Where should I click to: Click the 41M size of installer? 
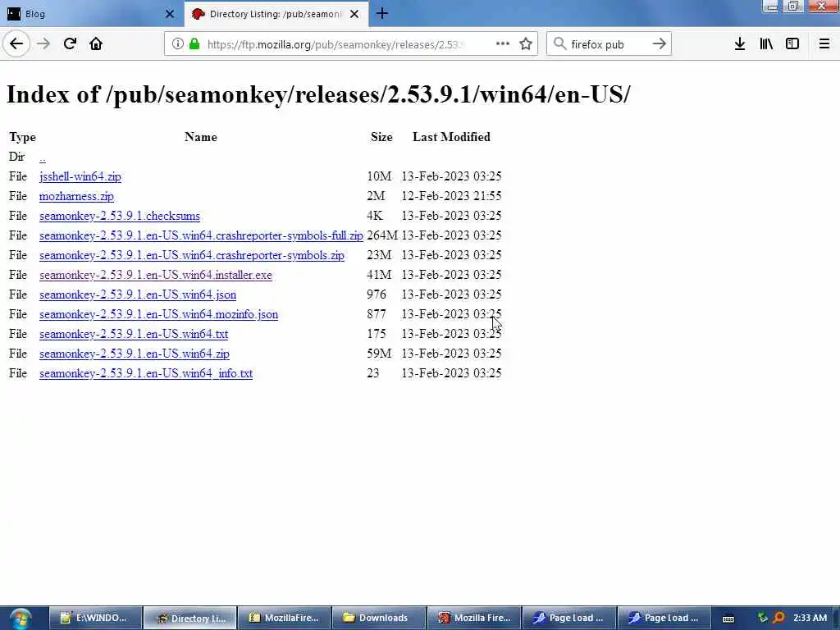click(379, 275)
